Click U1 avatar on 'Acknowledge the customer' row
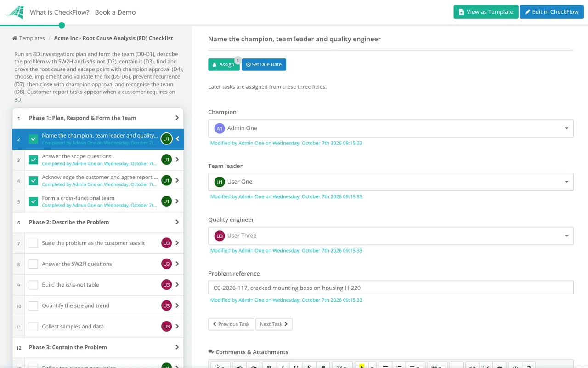Viewport: 588px width, 368px height. coord(166,181)
